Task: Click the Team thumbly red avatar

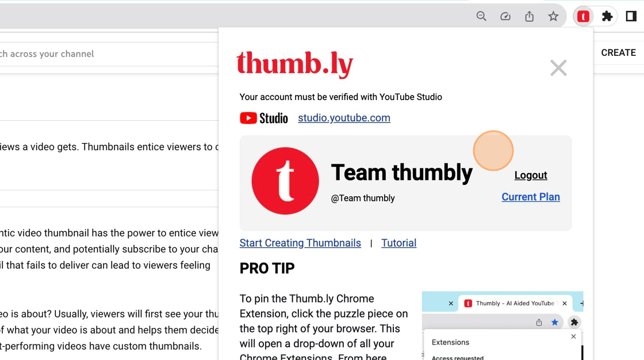Action: click(285, 181)
